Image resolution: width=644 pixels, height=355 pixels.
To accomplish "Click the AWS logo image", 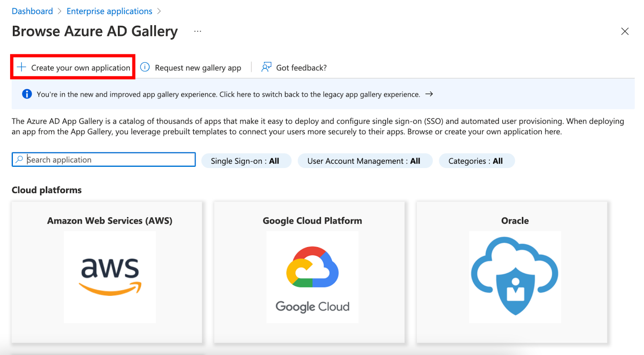I will coord(110,277).
